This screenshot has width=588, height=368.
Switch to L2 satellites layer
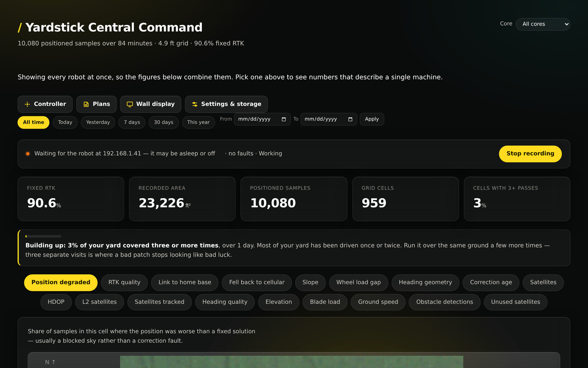(100, 302)
